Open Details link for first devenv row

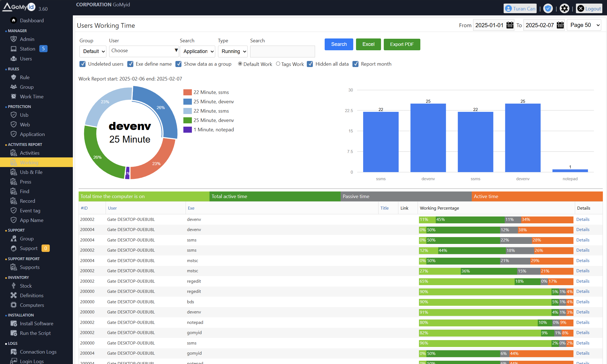(583, 219)
